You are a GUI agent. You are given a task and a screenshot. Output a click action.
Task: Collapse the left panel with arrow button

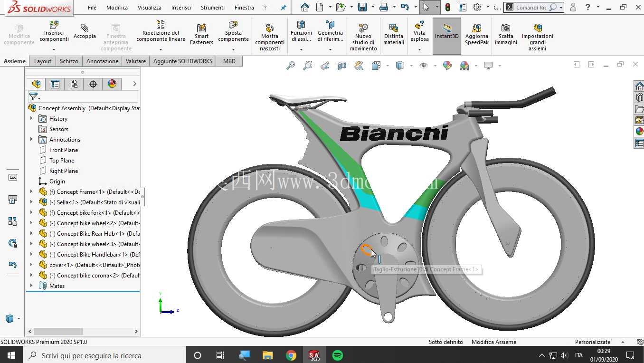[x=577, y=64]
